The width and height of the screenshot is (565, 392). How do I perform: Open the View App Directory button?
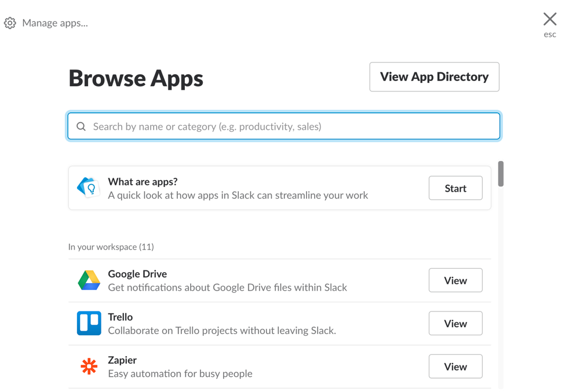tap(434, 77)
